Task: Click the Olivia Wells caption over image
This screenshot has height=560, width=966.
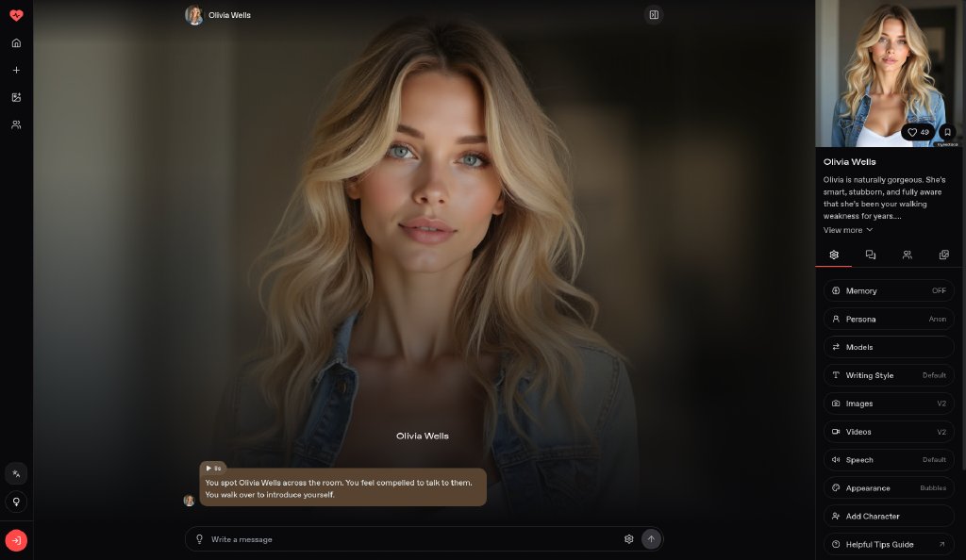Action: [422, 436]
